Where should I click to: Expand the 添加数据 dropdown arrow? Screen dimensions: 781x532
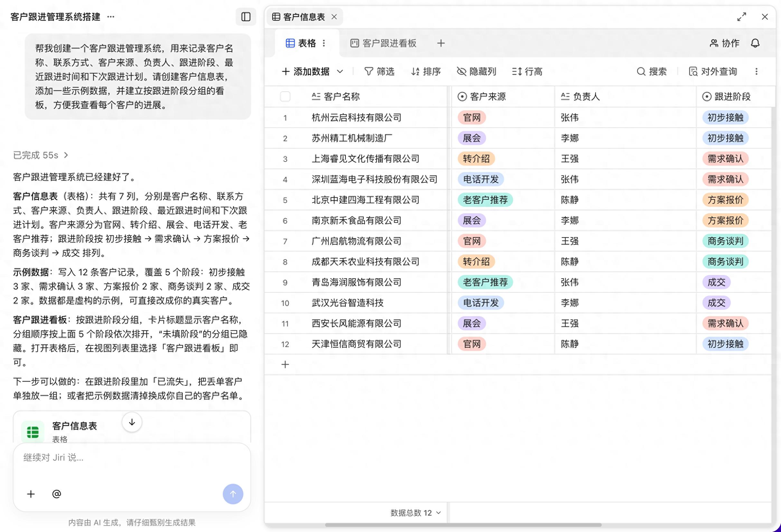[340, 71]
